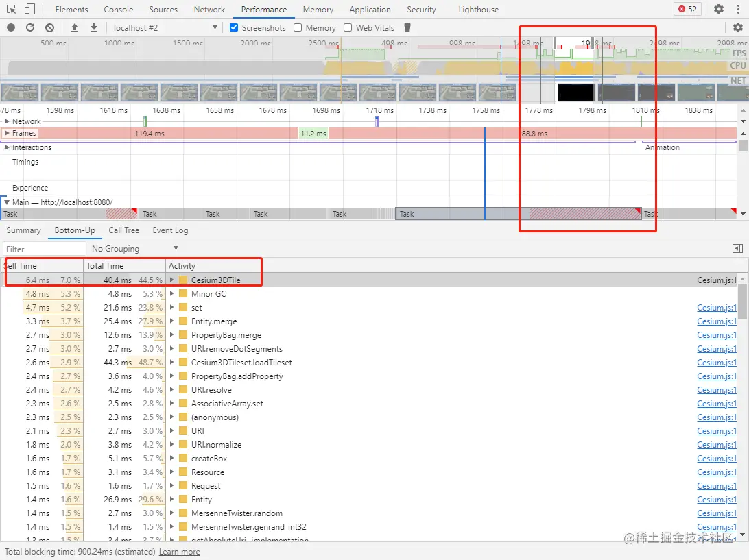Open Cesium.js:1 link for createBox
The image size is (749, 560).
(717, 459)
